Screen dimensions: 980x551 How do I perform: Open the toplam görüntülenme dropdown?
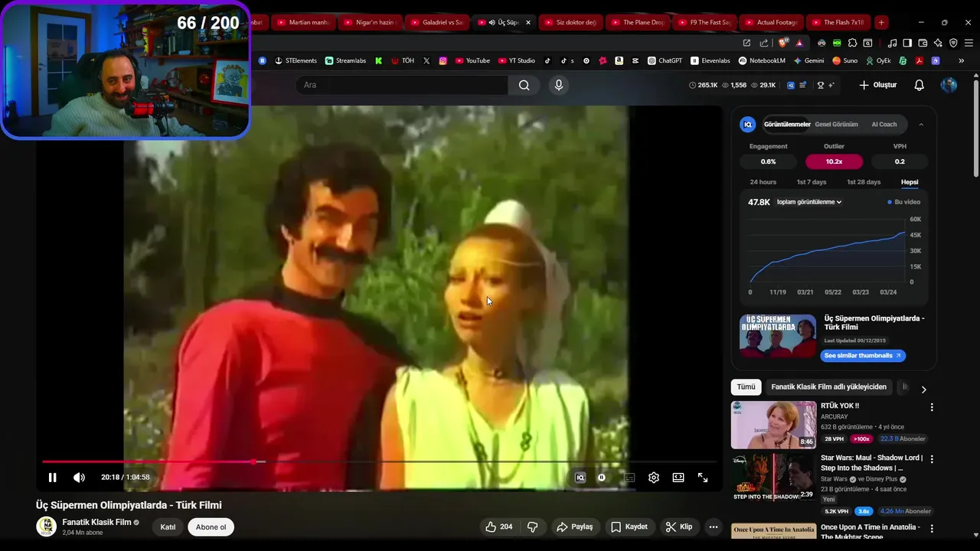point(809,202)
